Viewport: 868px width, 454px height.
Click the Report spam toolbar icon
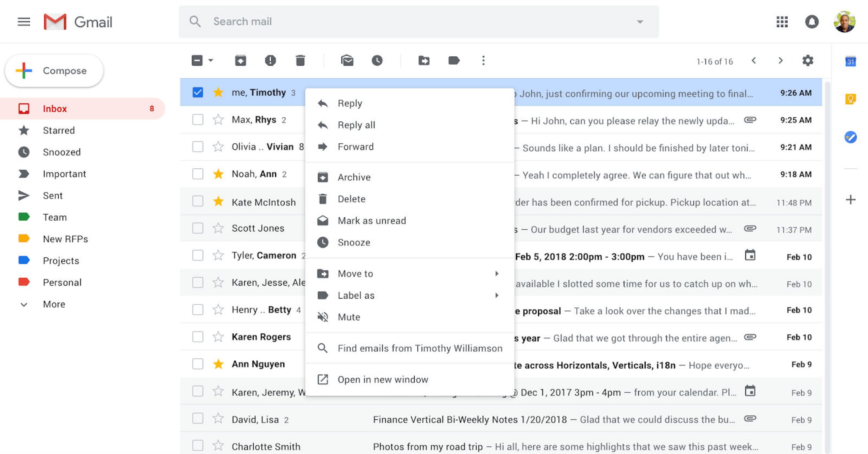point(270,61)
